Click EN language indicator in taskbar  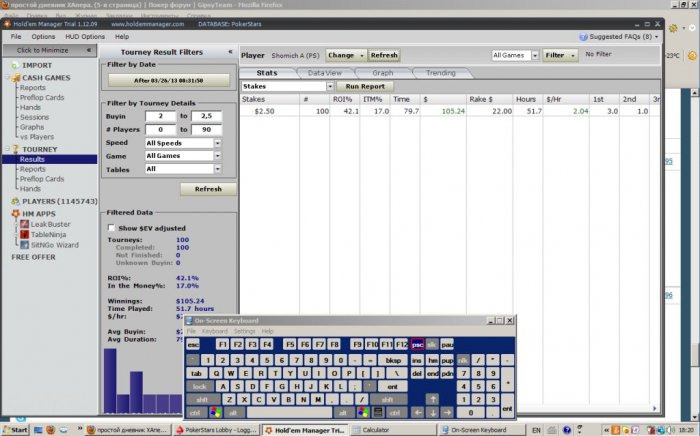(536, 430)
